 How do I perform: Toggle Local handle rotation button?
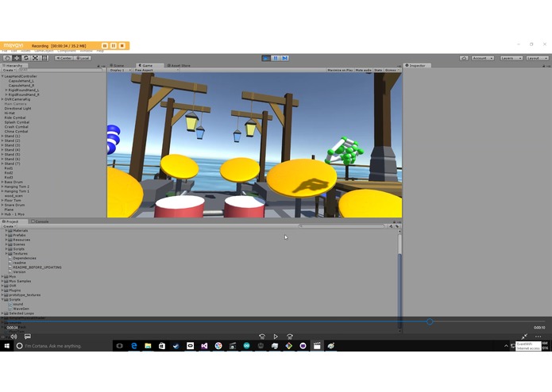pyautogui.click(x=83, y=58)
